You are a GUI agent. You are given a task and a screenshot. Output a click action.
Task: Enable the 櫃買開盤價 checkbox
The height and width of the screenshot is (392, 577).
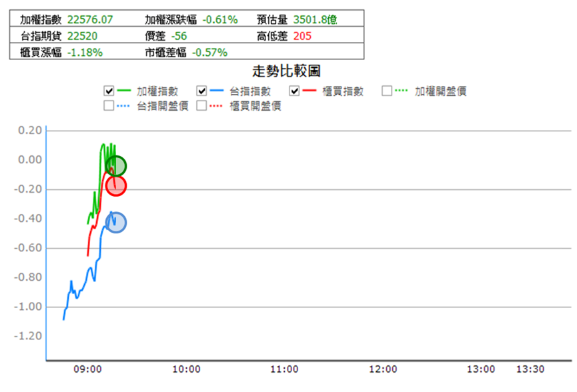pos(201,105)
